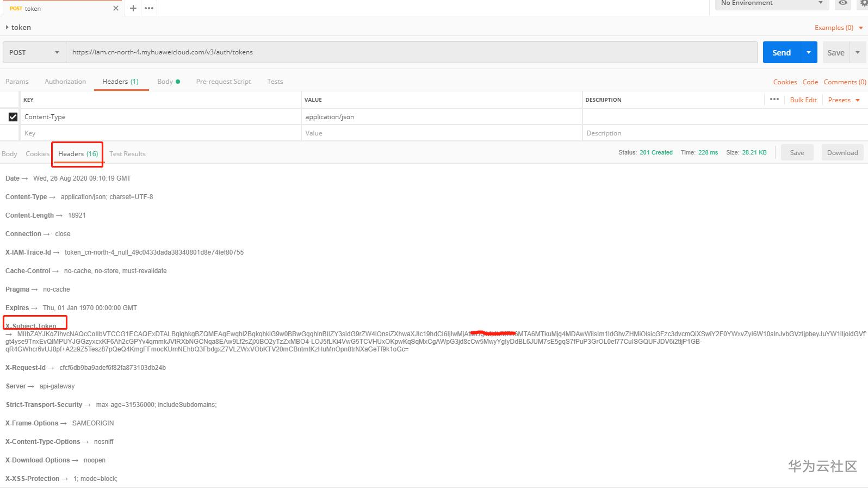Click the Expires date value
Image resolution: width=868 pixels, height=488 pixels.
click(90, 308)
